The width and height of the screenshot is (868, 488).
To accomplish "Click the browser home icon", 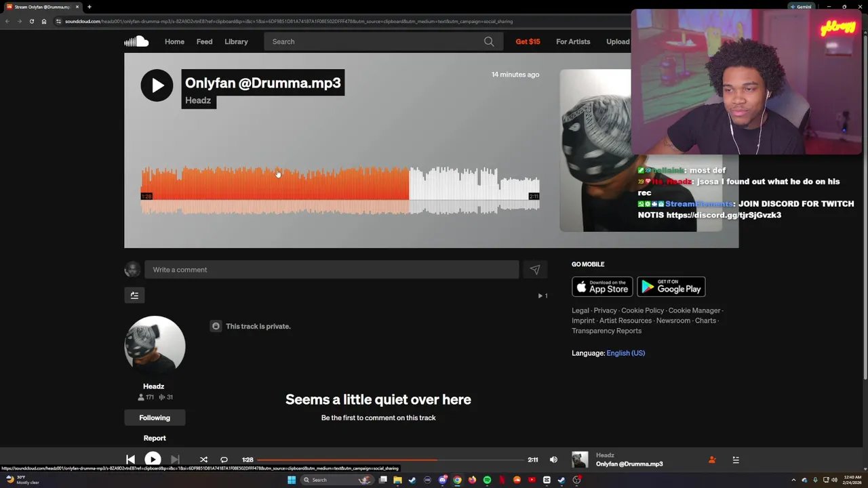I will point(44,21).
